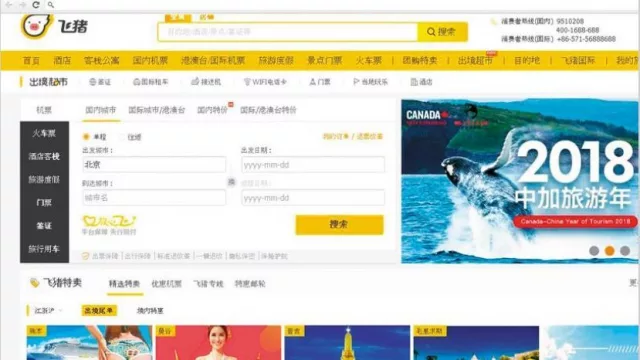This screenshot has width=640, height=360.
Task: Focus the top site search box
Action: (x=288, y=32)
